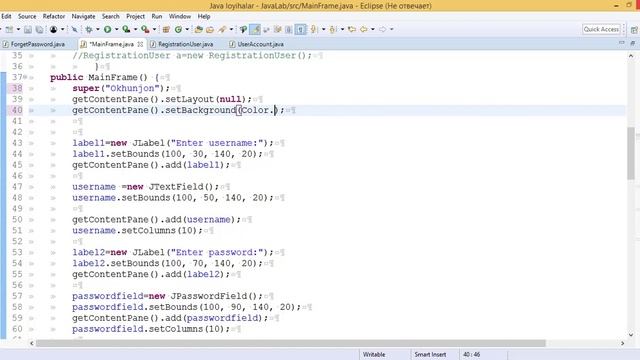Image resolution: width=640 pixels, height=360 pixels.
Task: Open the New wizard dropdown arrow
Action: click(18, 29)
